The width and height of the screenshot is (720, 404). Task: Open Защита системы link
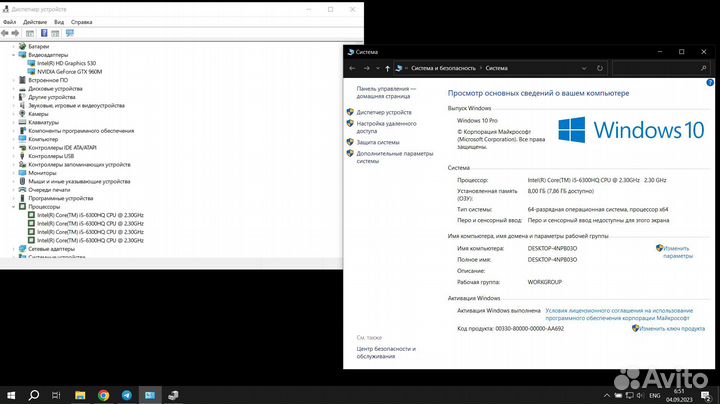click(x=378, y=142)
